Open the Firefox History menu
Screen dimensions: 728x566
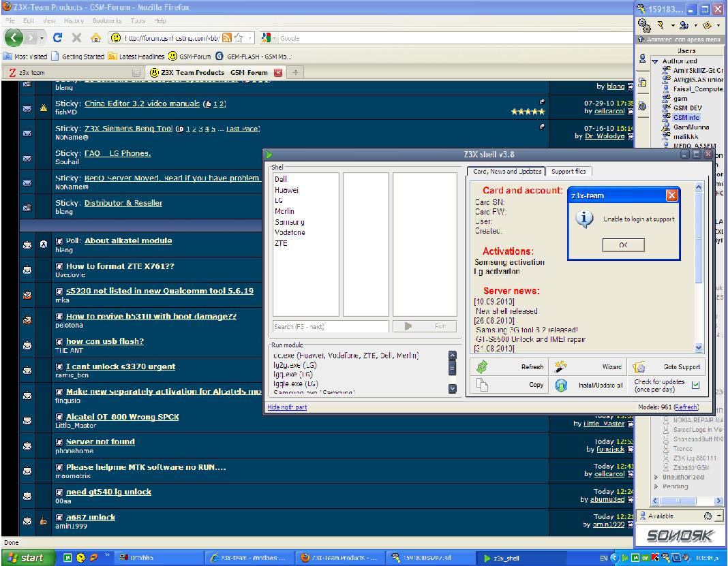74,21
